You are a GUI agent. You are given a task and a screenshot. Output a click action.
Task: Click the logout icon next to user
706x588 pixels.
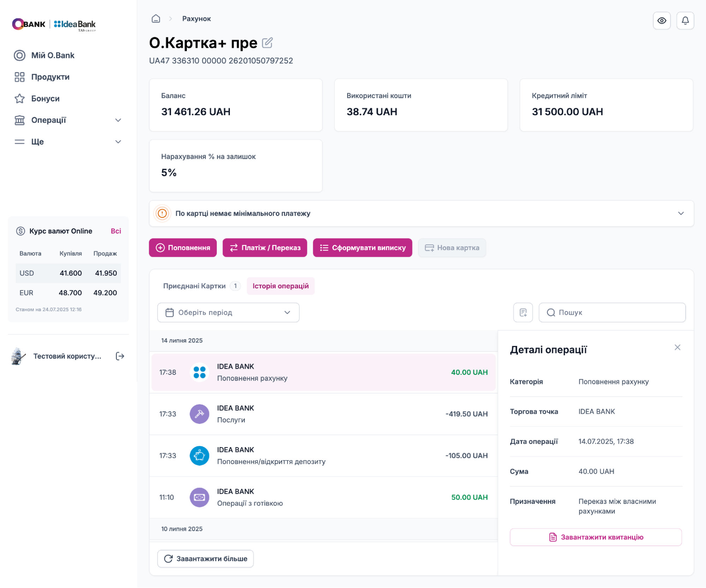(x=120, y=356)
